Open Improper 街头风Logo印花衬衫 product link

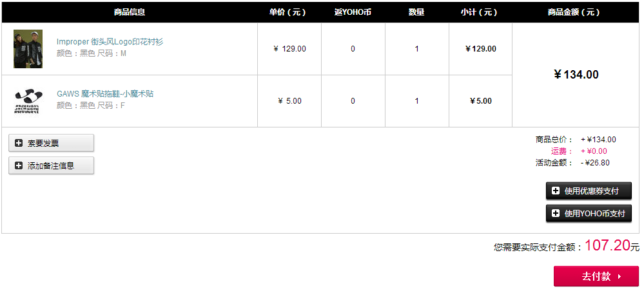click(x=110, y=42)
